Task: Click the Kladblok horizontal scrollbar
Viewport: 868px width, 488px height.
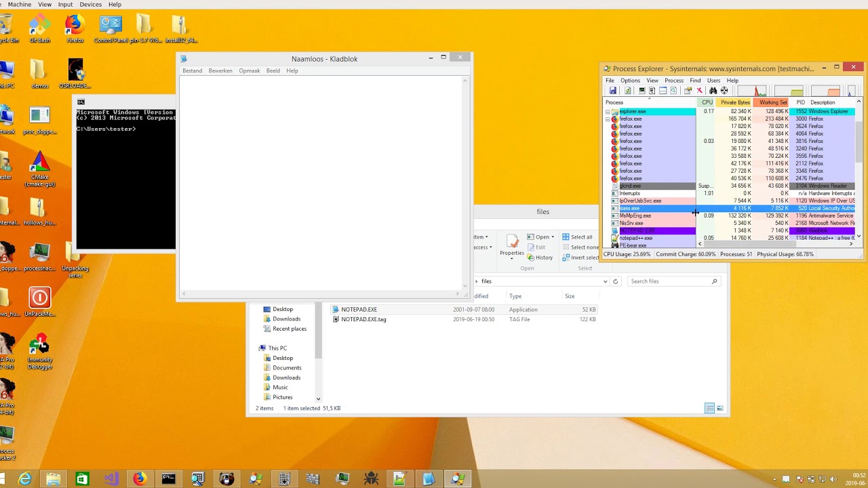Action: [x=320, y=294]
